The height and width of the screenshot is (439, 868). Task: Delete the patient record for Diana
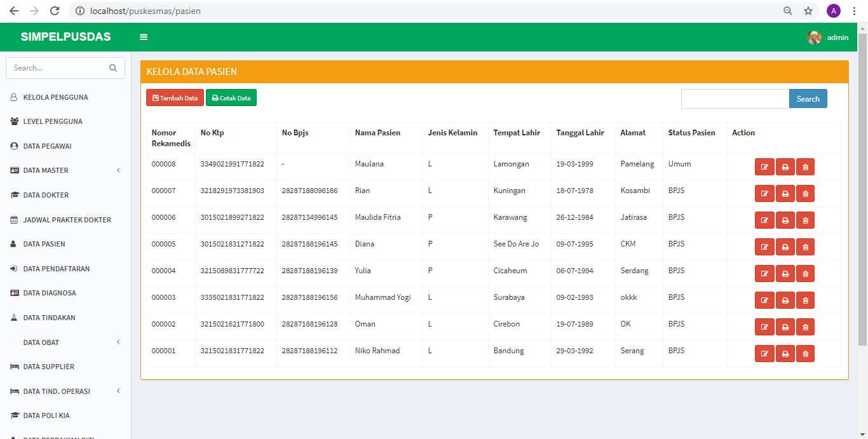pyautogui.click(x=805, y=247)
